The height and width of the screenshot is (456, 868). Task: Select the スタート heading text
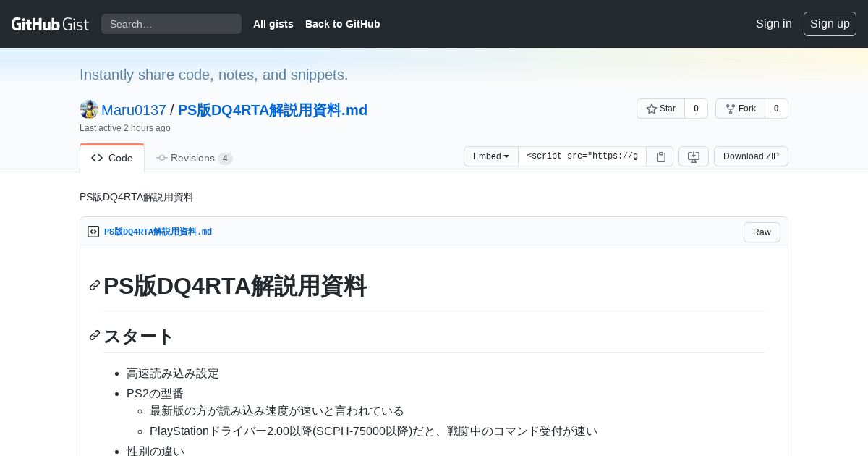[139, 337]
